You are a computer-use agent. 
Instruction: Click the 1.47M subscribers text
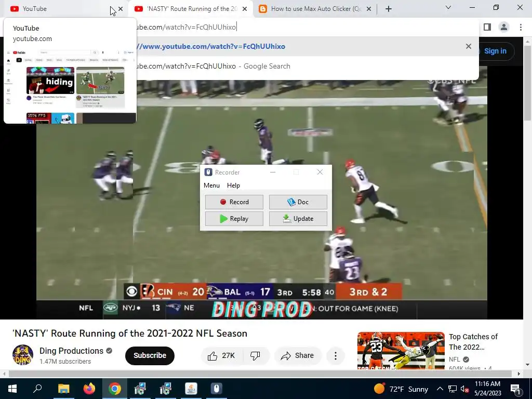point(65,362)
